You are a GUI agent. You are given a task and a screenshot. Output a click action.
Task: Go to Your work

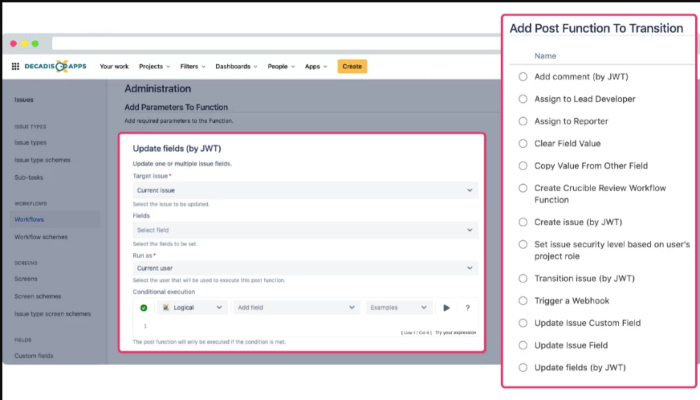(114, 67)
